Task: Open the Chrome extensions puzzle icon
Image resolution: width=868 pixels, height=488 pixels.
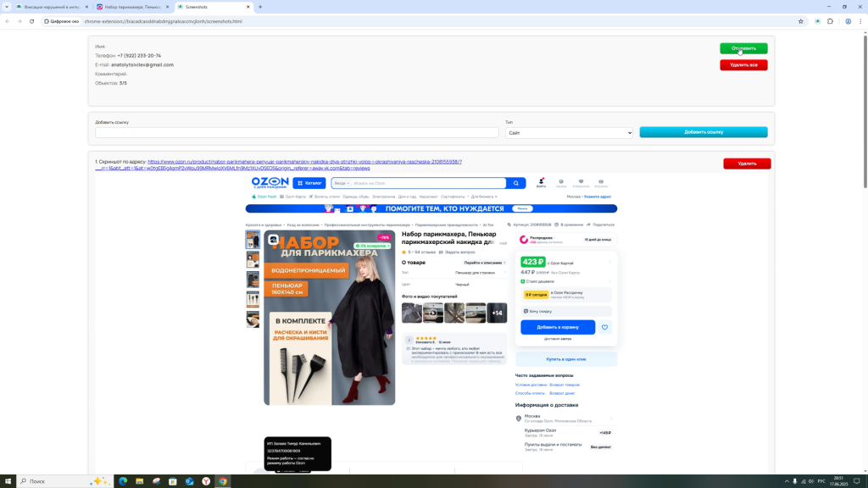Action: [830, 21]
